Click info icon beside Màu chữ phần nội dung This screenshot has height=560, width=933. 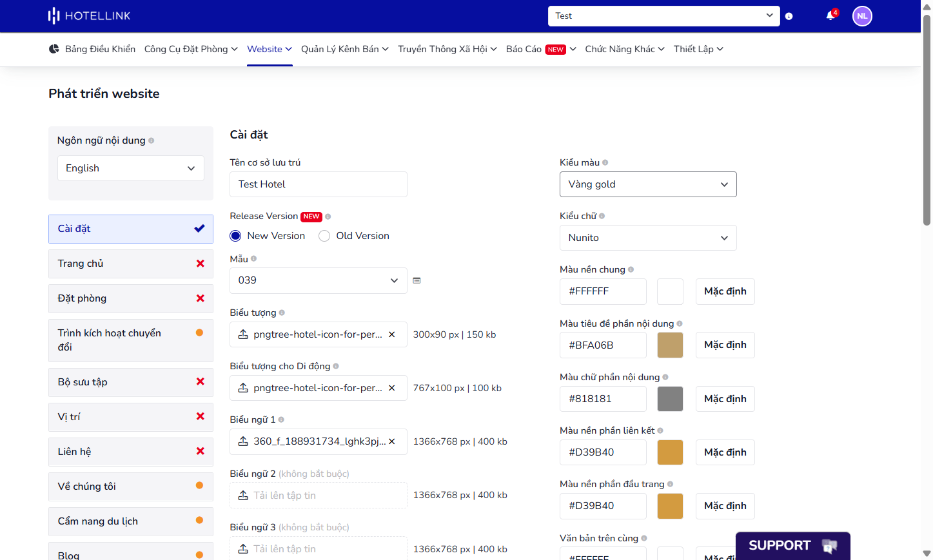click(665, 377)
